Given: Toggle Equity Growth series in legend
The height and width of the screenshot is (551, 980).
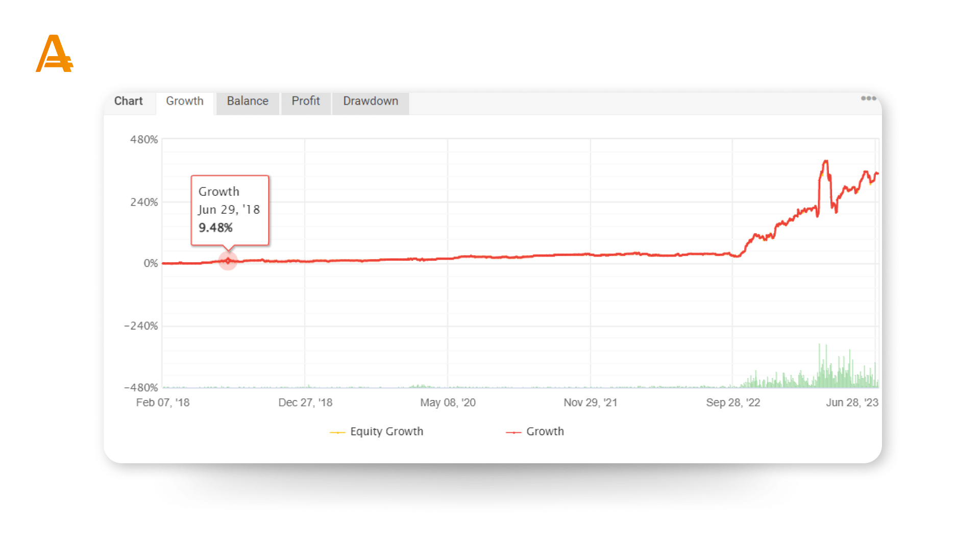Looking at the screenshot, I should coord(386,432).
